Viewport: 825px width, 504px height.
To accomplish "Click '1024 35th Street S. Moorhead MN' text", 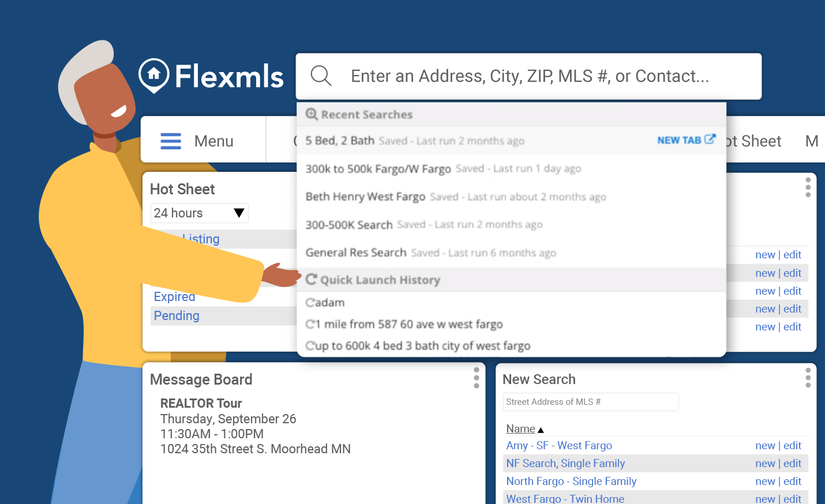I will (x=255, y=449).
